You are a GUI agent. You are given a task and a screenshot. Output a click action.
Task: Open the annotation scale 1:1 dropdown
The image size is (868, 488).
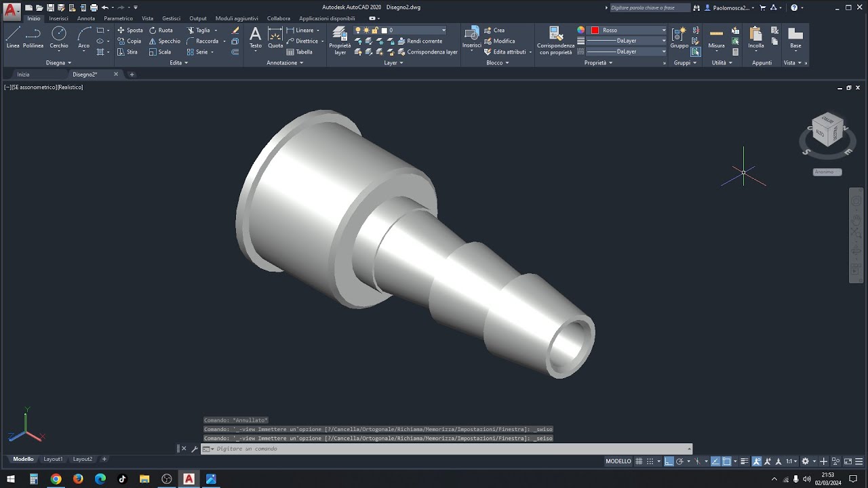(x=791, y=461)
